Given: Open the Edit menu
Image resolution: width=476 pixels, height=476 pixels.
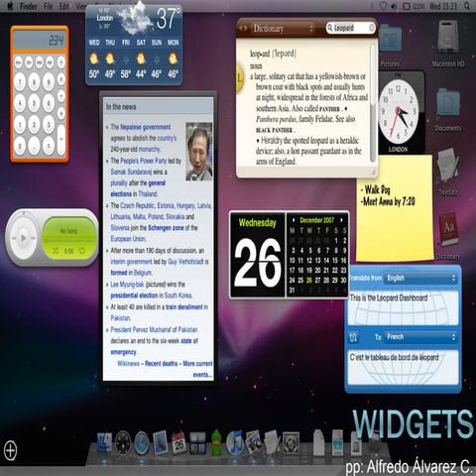Looking at the screenshot, I should 64,6.
